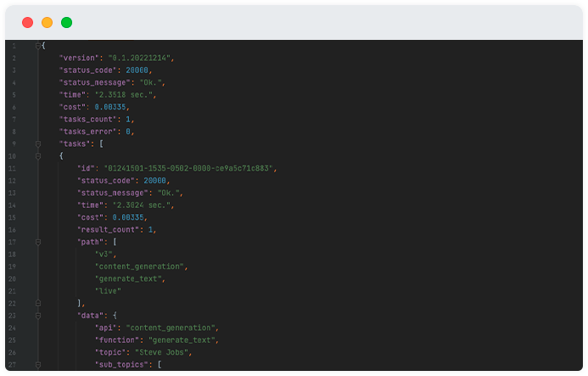Click the "cost" key on line 15
This screenshot has height=376, width=588.
(x=90, y=217)
